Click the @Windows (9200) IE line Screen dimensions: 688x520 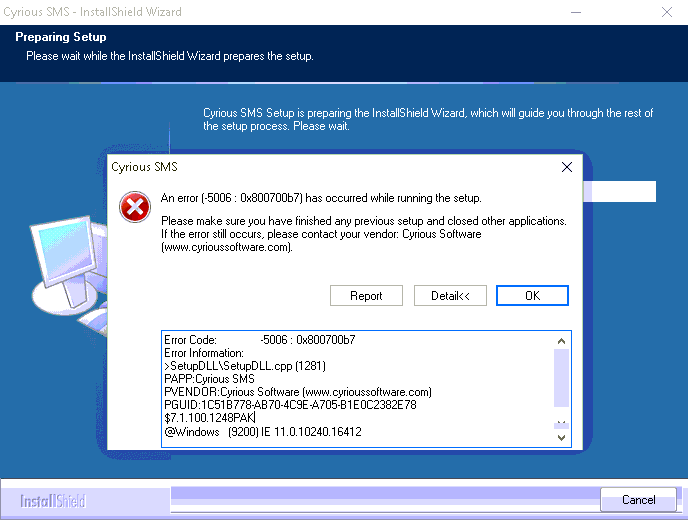pos(263,432)
